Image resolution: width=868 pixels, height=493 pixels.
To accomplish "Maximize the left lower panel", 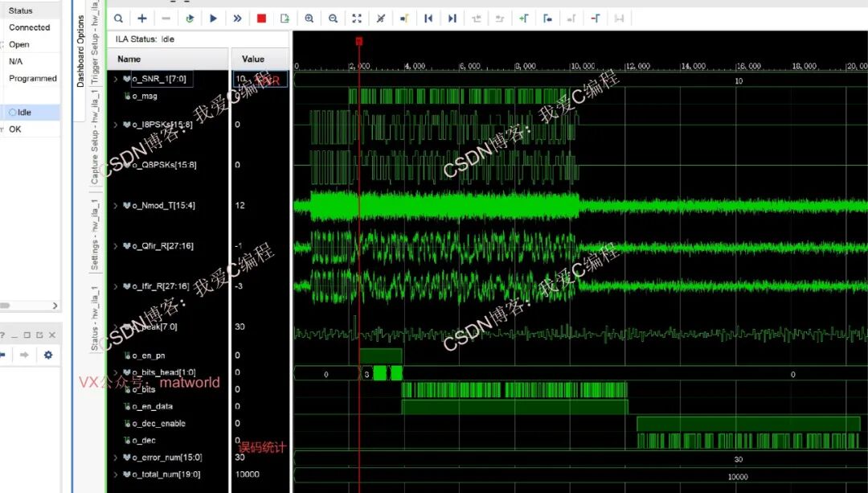I will [x=27, y=335].
